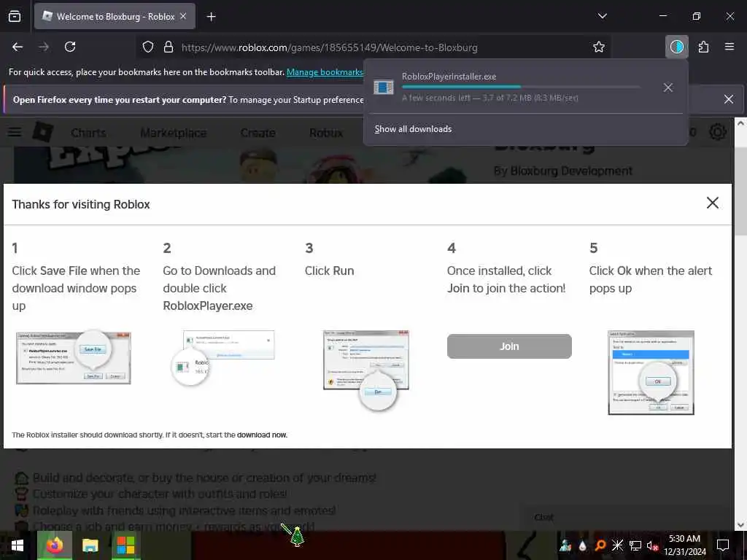
Task: Cancel the RobloxPlayerInstaller.exe download
Action: click(x=668, y=87)
